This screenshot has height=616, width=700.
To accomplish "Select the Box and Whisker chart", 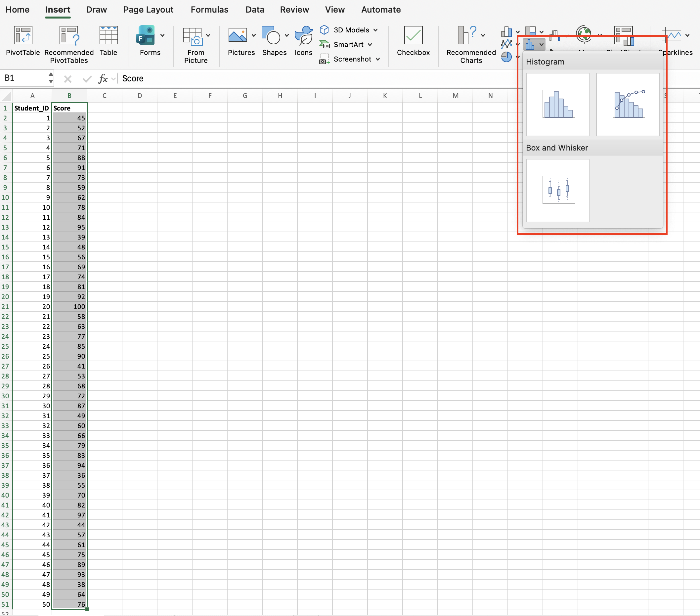I will (x=557, y=191).
